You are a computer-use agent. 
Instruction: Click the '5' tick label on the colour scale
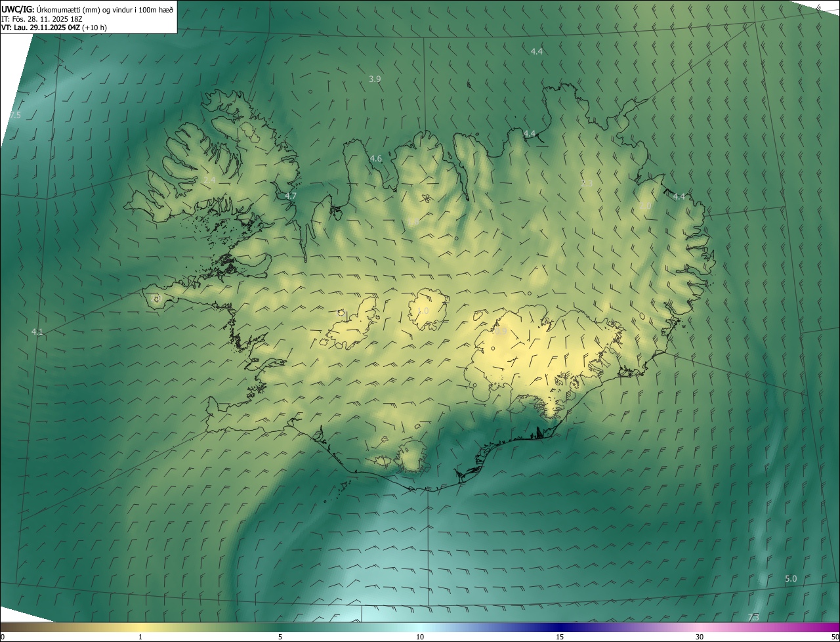pyautogui.click(x=280, y=637)
